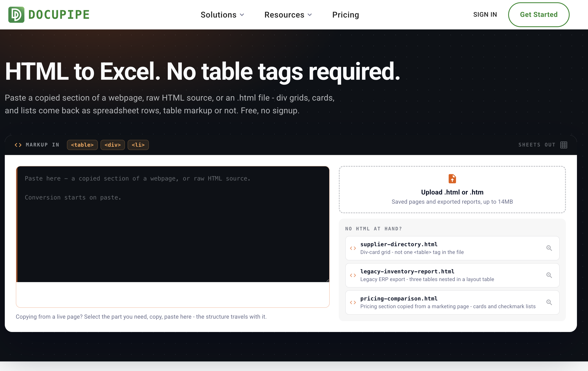Click 'Div-card grid - not one <table> tag' description
Viewport: 588px width, 371px height.
[412, 252]
